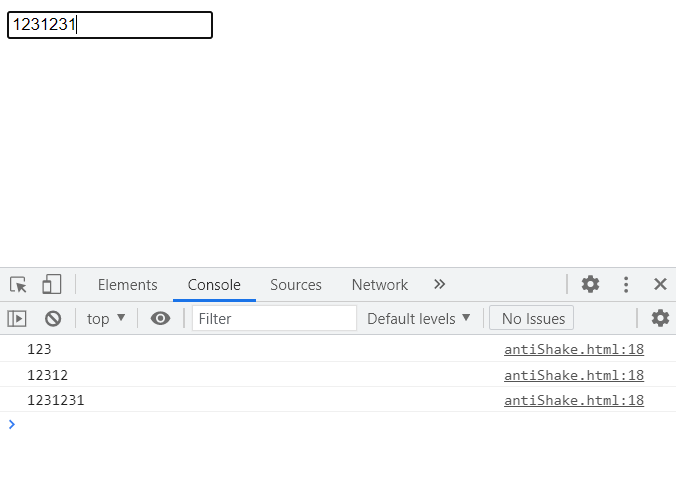
Task: Open antiShake.html:18 link for the 123 log
Action: (x=573, y=350)
